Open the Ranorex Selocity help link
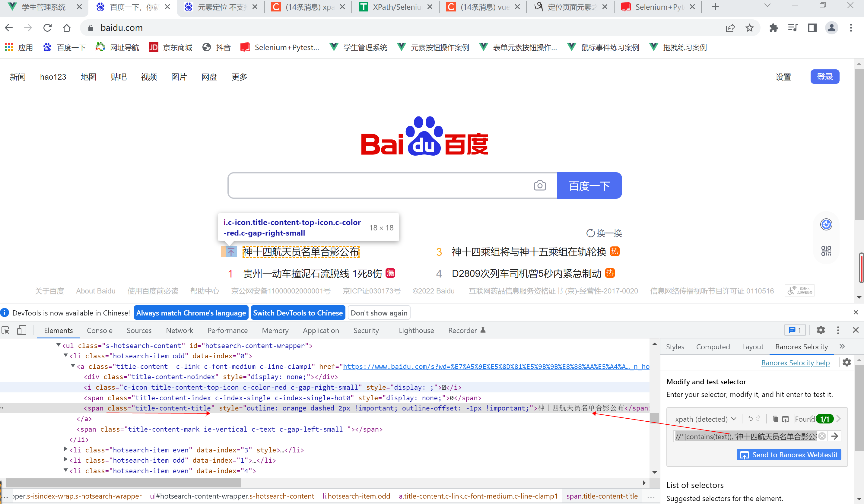This screenshot has height=504, width=864. 795,363
